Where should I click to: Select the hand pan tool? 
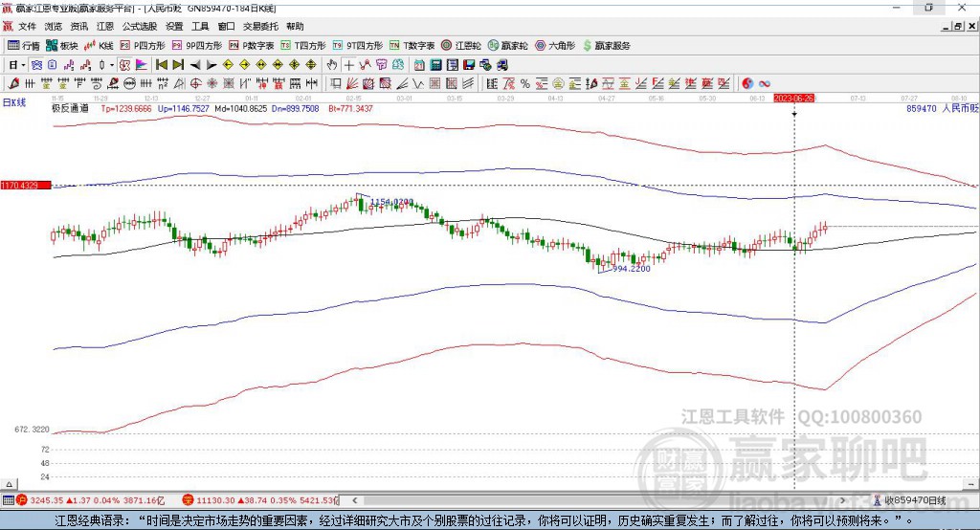[x=331, y=65]
